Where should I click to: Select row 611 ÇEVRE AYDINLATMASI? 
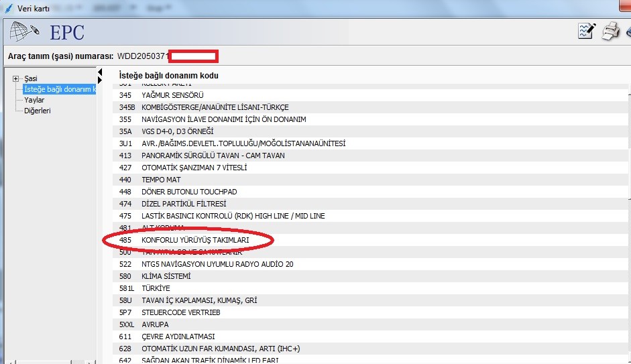point(370,337)
